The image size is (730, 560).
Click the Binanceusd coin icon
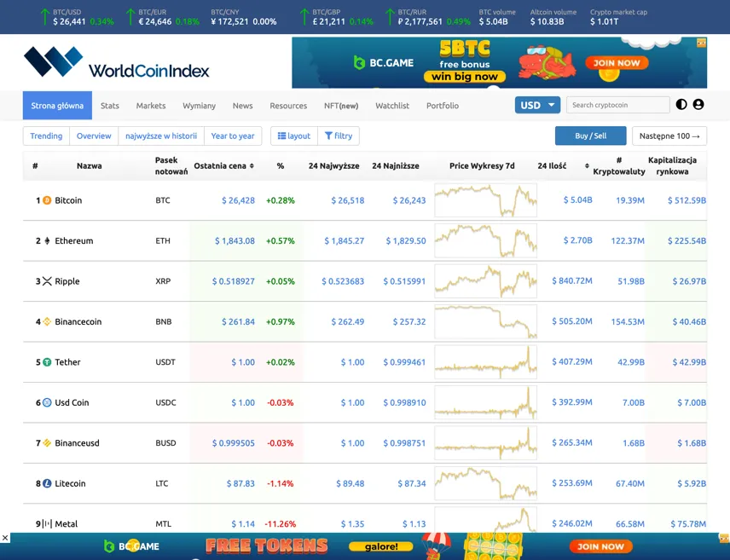pos(47,442)
